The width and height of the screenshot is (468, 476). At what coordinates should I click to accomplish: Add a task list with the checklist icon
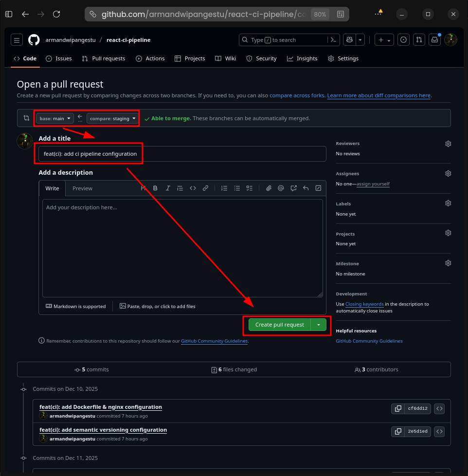[x=250, y=188]
